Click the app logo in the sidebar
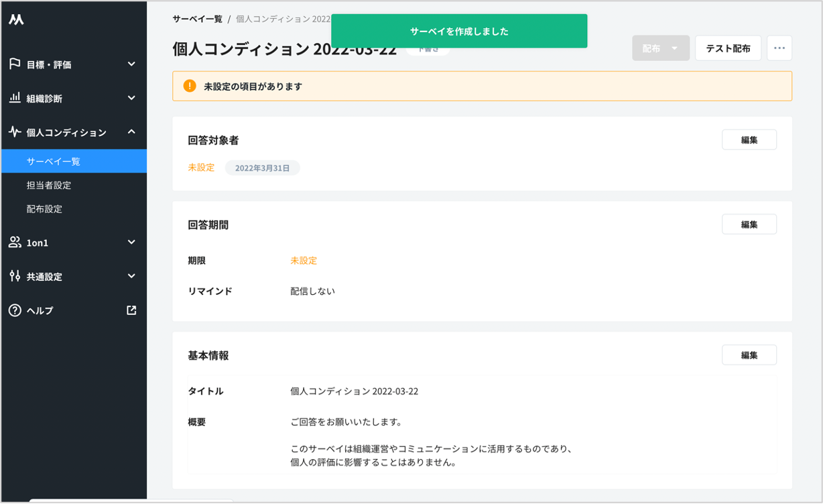 pyautogui.click(x=17, y=20)
